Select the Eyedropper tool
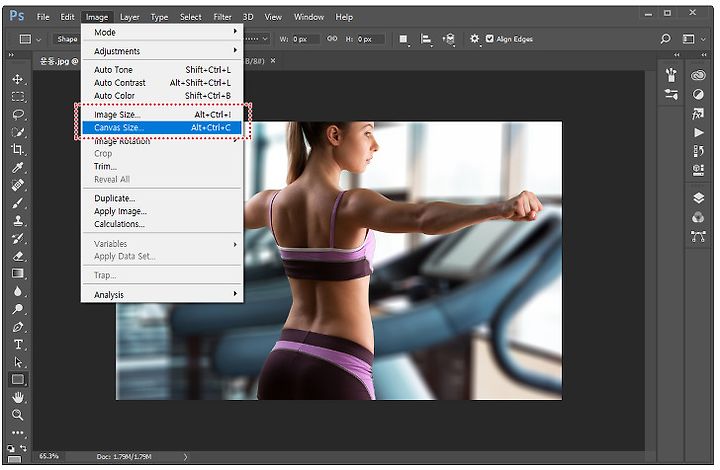720x470 pixels. pos(17,168)
